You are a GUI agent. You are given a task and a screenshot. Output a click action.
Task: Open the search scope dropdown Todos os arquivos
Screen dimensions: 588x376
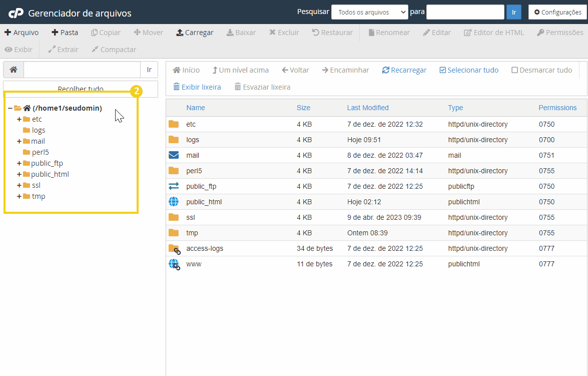(x=370, y=13)
